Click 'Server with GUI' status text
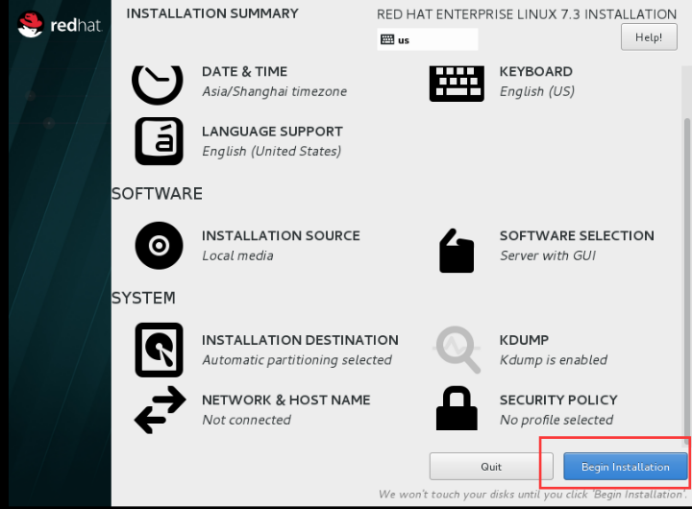The height and width of the screenshot is (510, 692). click(548, 256)
